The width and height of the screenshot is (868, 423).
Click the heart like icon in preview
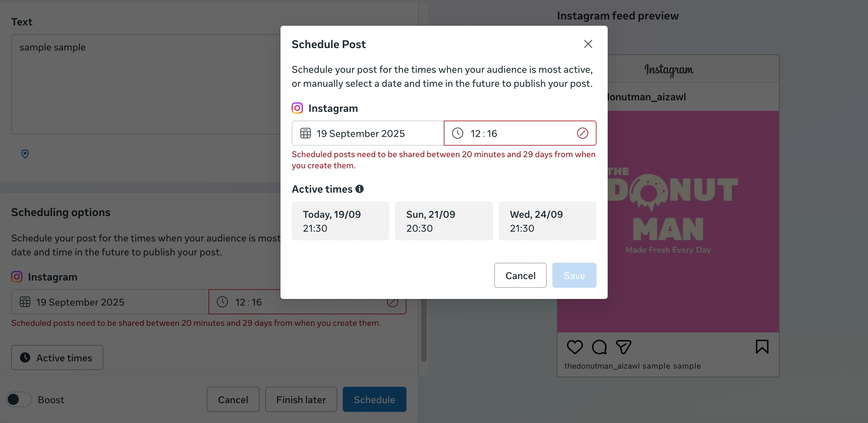coord(575,347)
